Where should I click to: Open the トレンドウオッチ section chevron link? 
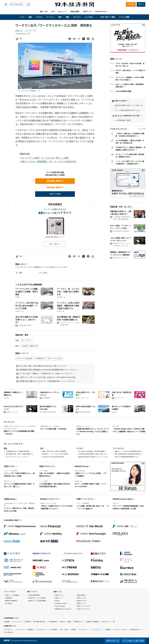point(16,444)
